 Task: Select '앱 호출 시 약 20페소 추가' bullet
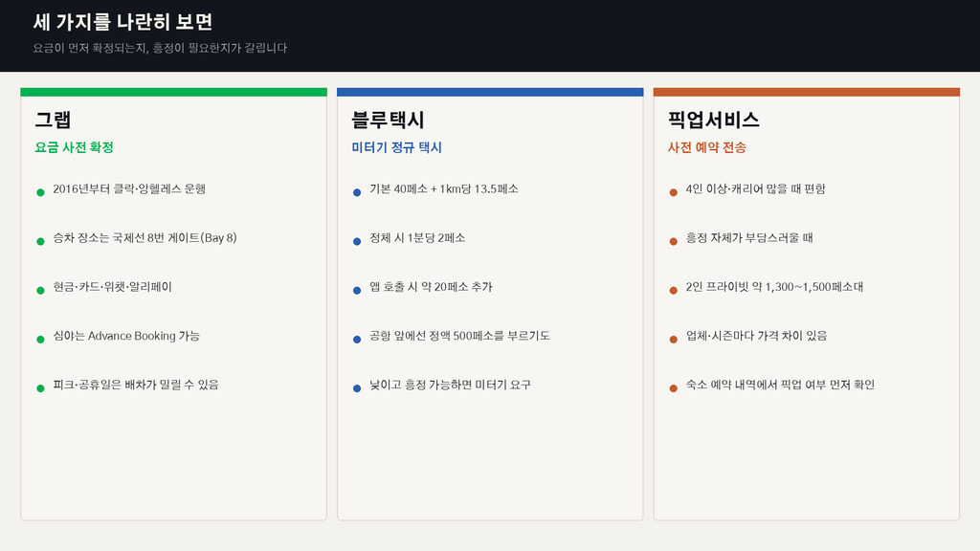point(432,287)
